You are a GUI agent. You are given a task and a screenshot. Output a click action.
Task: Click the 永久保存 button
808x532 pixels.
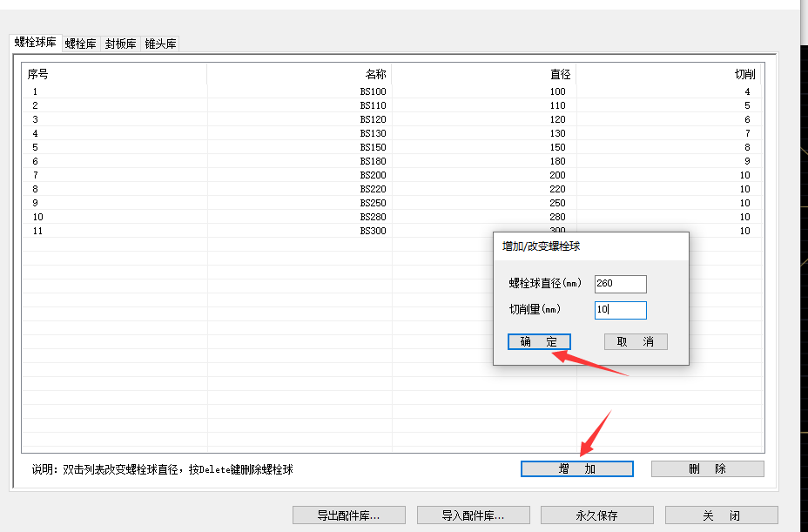pyautogui.click(x=596, y=515)
